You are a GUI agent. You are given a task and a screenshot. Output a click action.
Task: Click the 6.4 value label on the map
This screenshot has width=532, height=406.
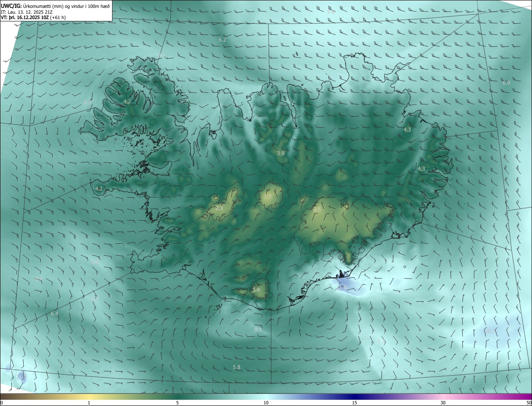(x=54, y=314)
